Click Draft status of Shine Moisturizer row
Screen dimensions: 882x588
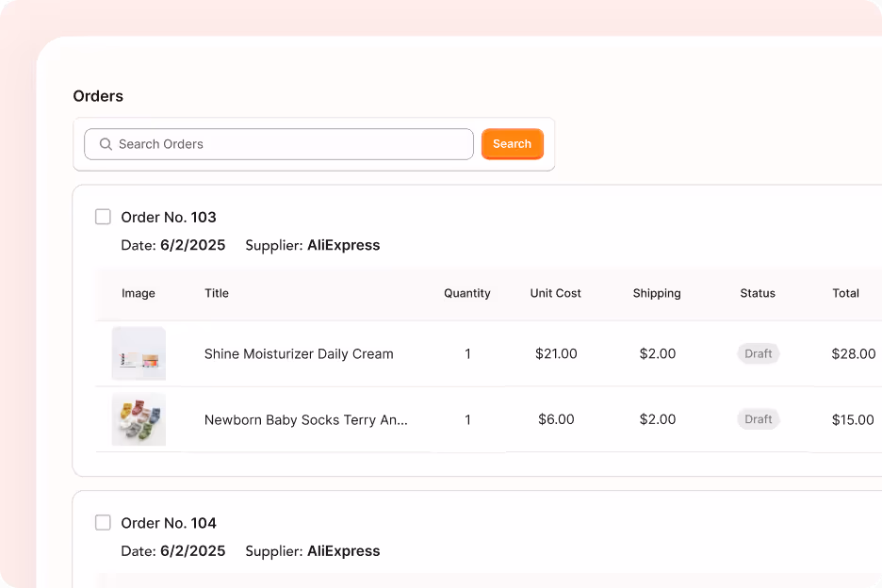759,353
